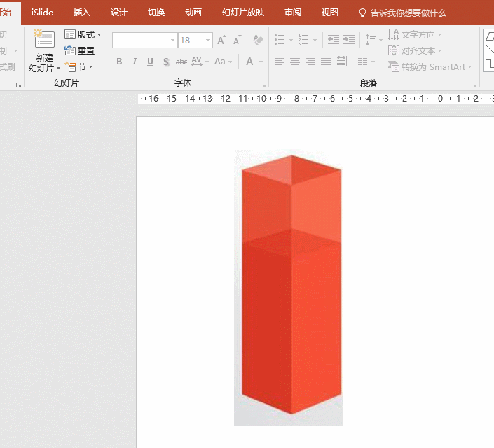Click the clear all formatting icon
Screen dimensions: 494x448
[x=258, y=41]
